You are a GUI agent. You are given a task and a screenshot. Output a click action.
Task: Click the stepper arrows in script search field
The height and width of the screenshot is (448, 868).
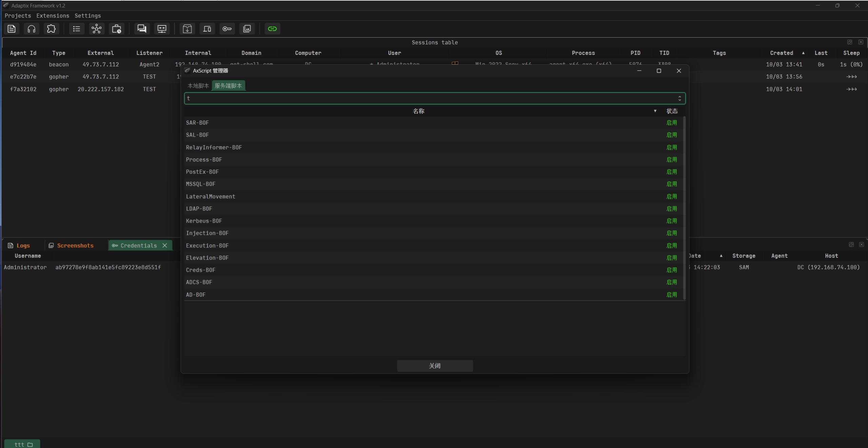(679, 98)
